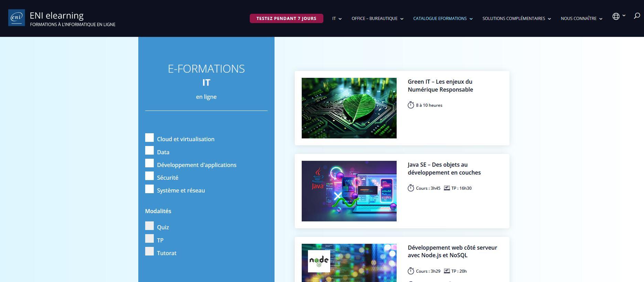Click the 8 à 10 heures duration text
This screenshot has width=644, height=282.
pos(429,105)
